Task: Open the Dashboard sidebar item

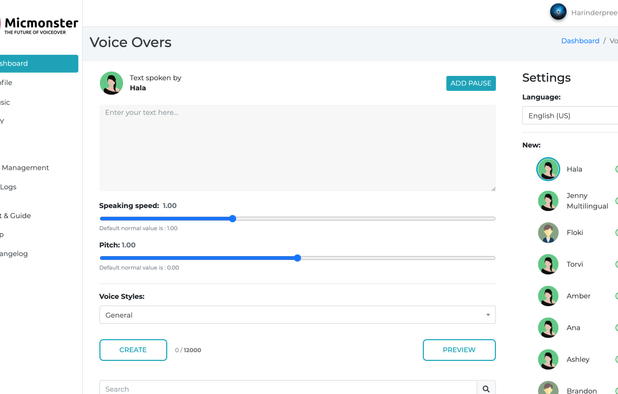Action: click(39, 63)
